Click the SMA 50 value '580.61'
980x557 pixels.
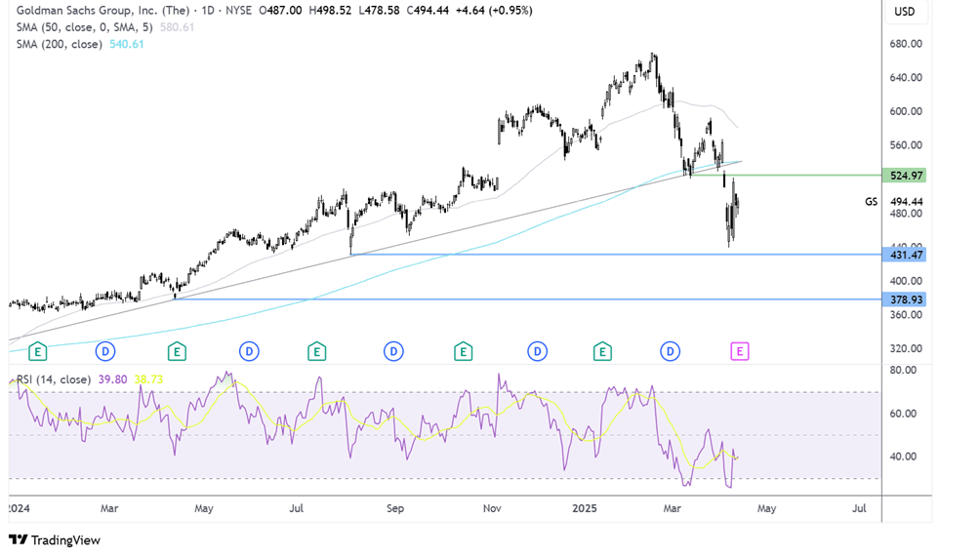click(177, 27)
